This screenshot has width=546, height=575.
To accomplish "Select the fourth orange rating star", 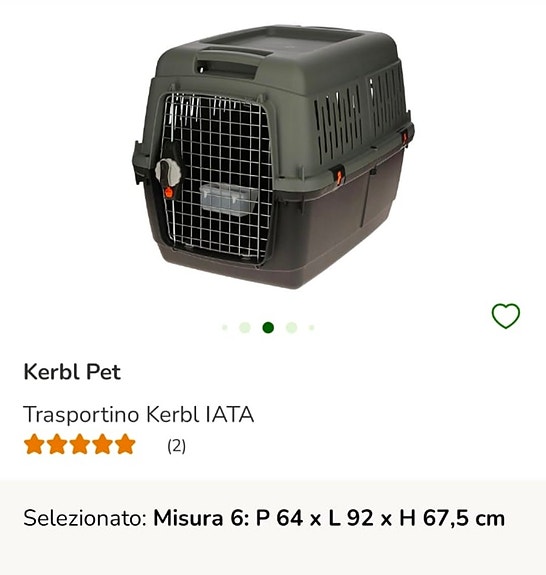I will (x=102, y=444).
